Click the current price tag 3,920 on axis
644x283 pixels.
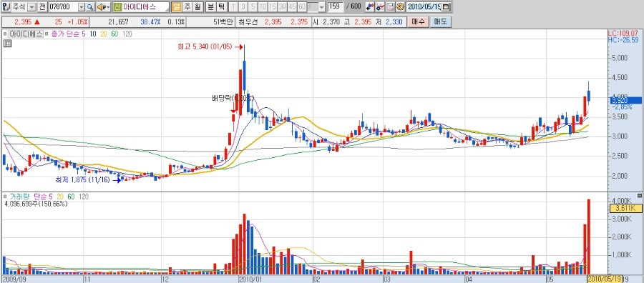pos(625,100)
